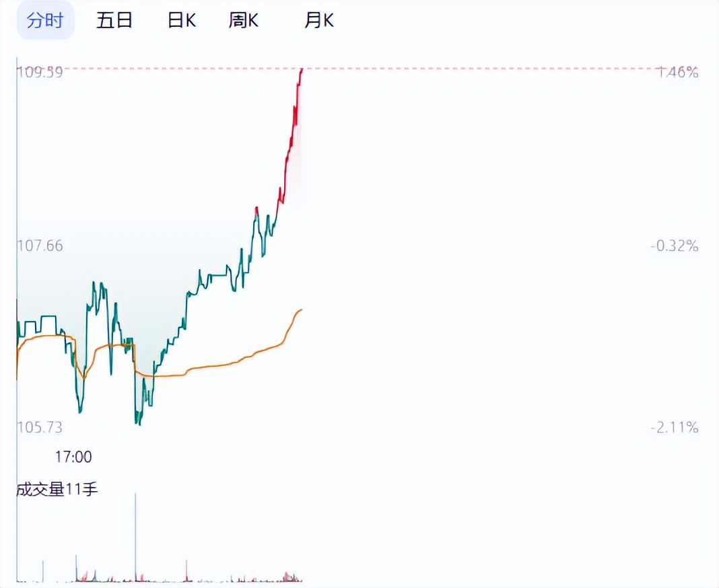The image size is (719, 588).
Task: Click the 成交量11手 volume label
Action: click(58, 489)
